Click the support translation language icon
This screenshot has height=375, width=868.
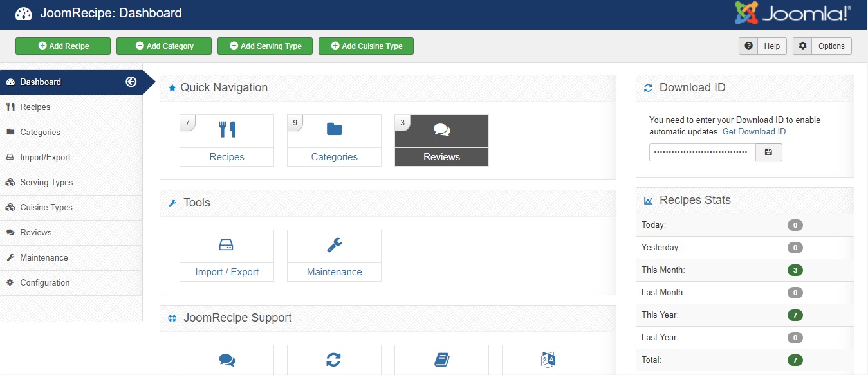coord(548,360)
